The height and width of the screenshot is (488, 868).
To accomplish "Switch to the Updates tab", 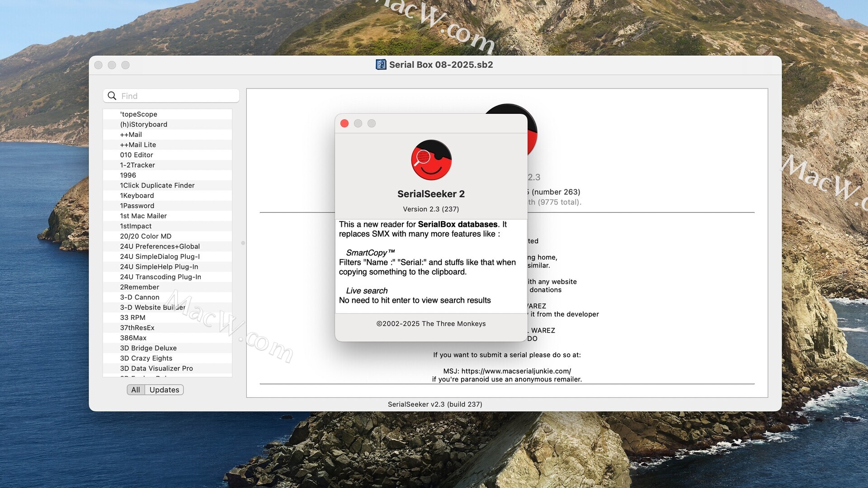I will tap(164, 390).
